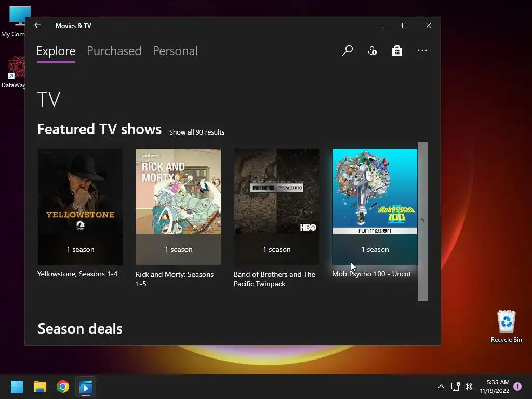Open the three-dot more options menu

click(x=422, y=50)
